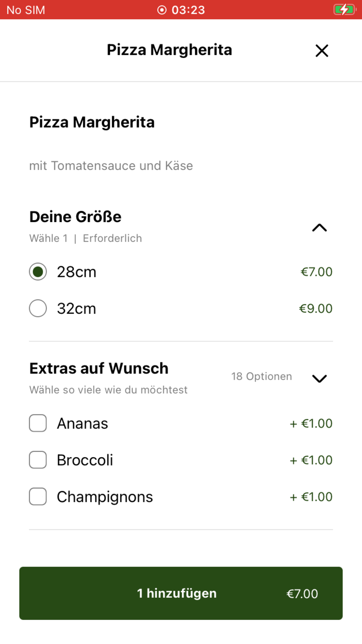Screen dimensions: 362x644
Task: Tap the status bar clock 03:23
Action: (x=188, y=10)
